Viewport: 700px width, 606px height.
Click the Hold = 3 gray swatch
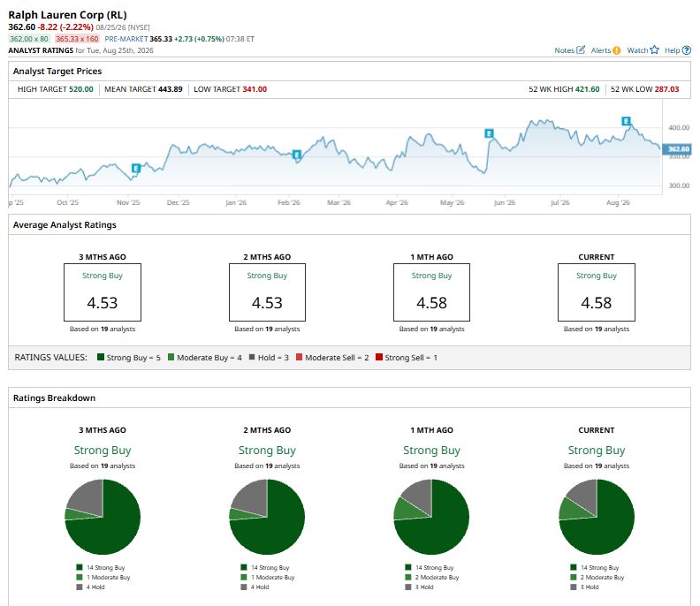tap(252, 357)
